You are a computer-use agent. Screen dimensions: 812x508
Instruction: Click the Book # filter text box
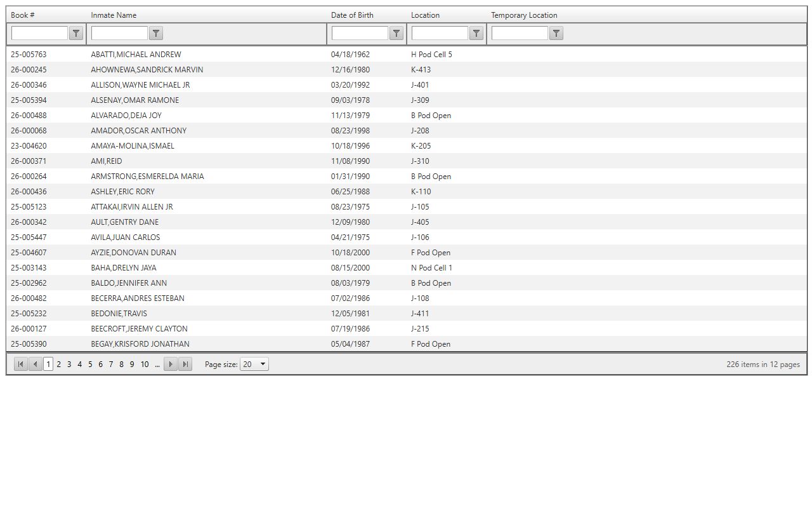point(39,34)
